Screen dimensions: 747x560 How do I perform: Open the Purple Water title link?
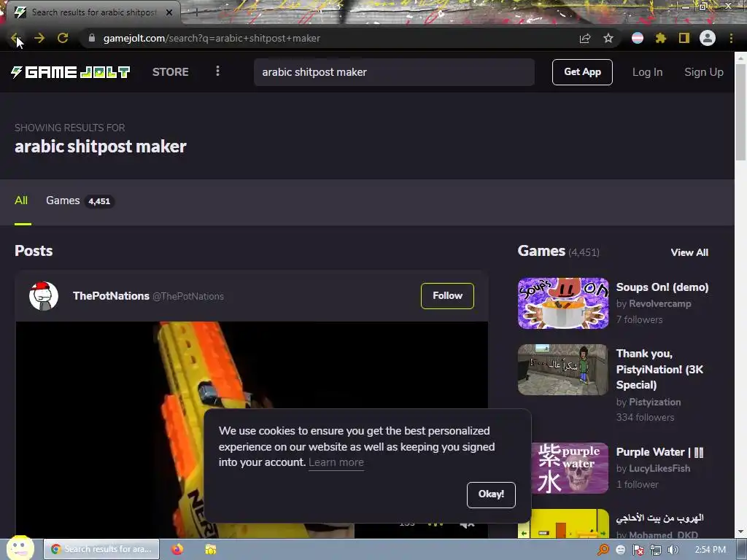[x=659, y=452]
